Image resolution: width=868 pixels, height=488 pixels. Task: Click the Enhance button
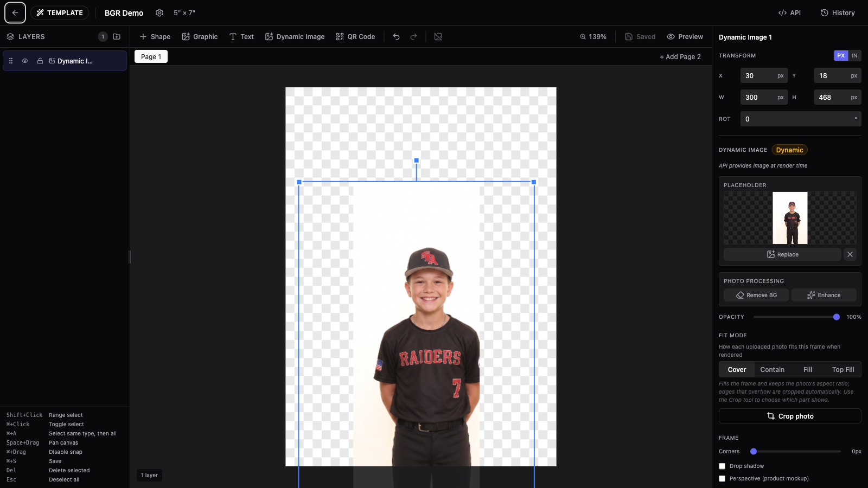pos(824,295)
